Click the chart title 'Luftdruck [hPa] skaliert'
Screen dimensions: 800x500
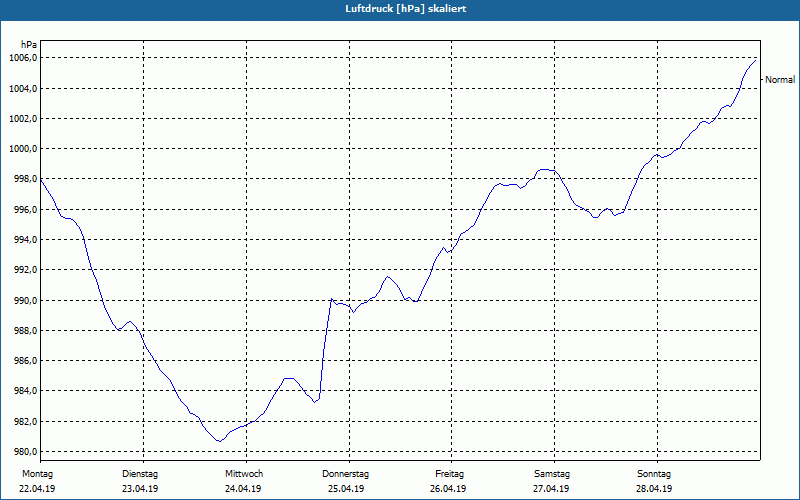pos(406,9)
